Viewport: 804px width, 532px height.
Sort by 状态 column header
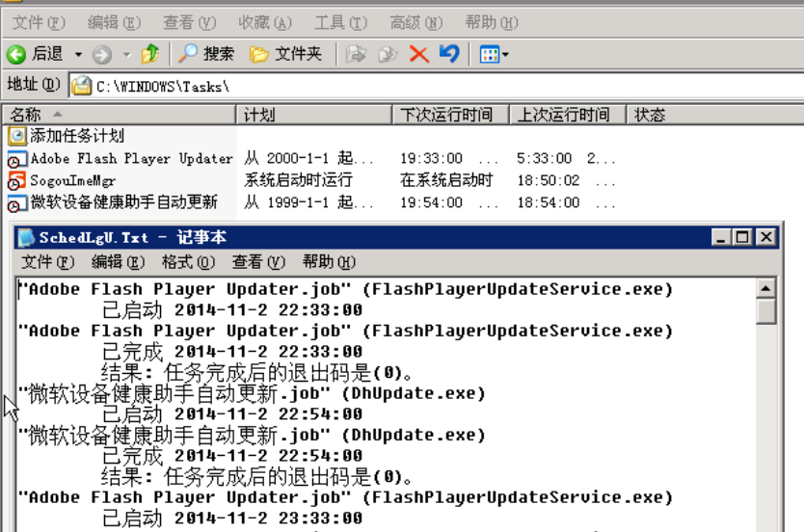[x=714, y=115]
